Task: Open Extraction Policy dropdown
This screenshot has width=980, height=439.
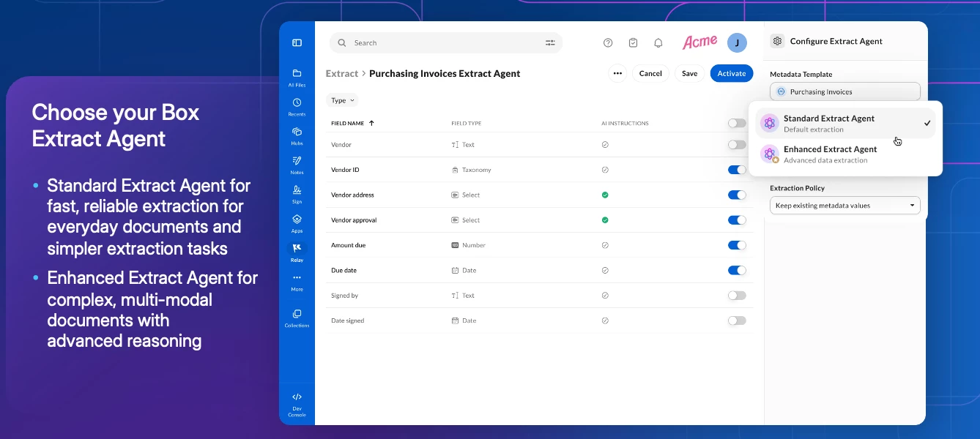Action: pos(845,206)
